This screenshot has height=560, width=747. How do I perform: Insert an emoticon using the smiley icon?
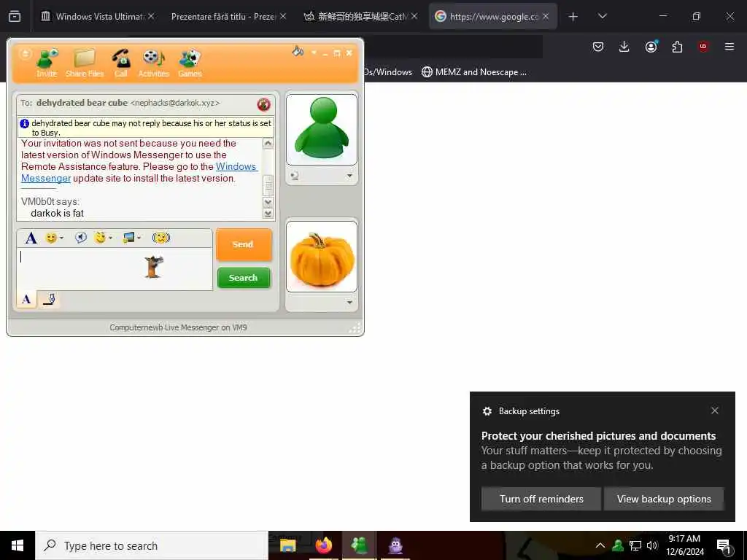coord(51,238)
